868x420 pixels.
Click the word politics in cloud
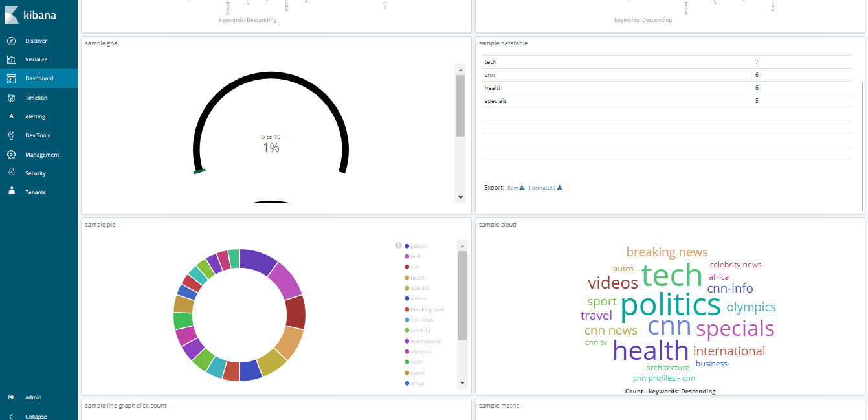coord(671,305)
